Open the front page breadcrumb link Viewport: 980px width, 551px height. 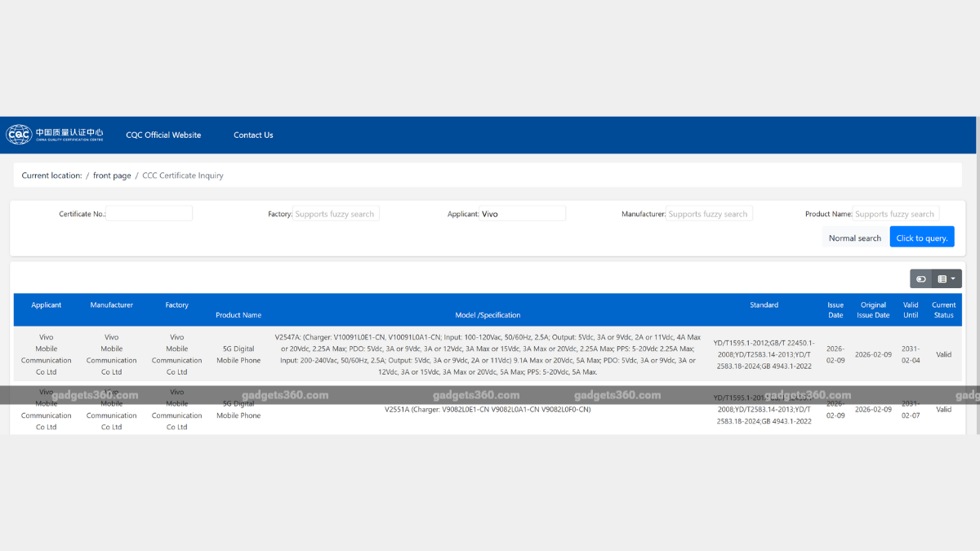click(112, 175)
